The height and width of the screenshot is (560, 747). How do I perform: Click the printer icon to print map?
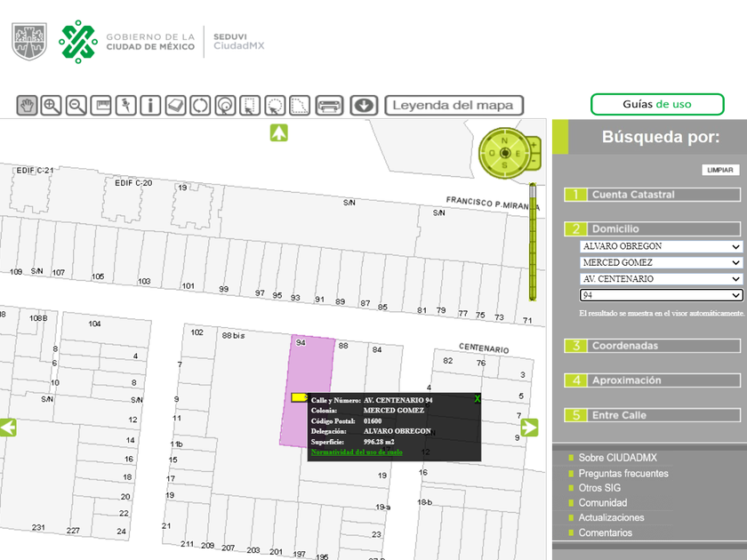329,106
